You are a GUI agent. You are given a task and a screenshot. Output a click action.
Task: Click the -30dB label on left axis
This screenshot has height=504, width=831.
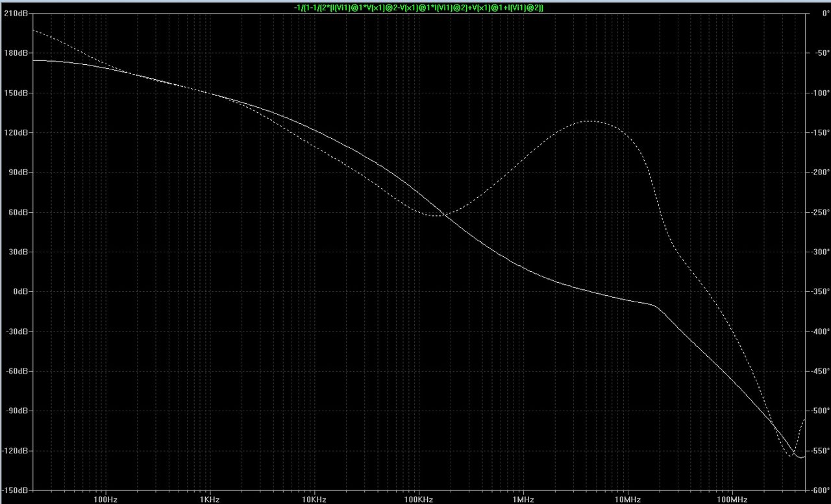[14, 331]
